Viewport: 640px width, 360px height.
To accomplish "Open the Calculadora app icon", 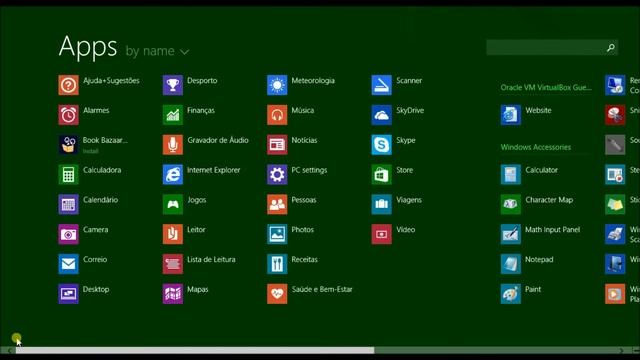I will pyautogui.click(x=68, y=174).
